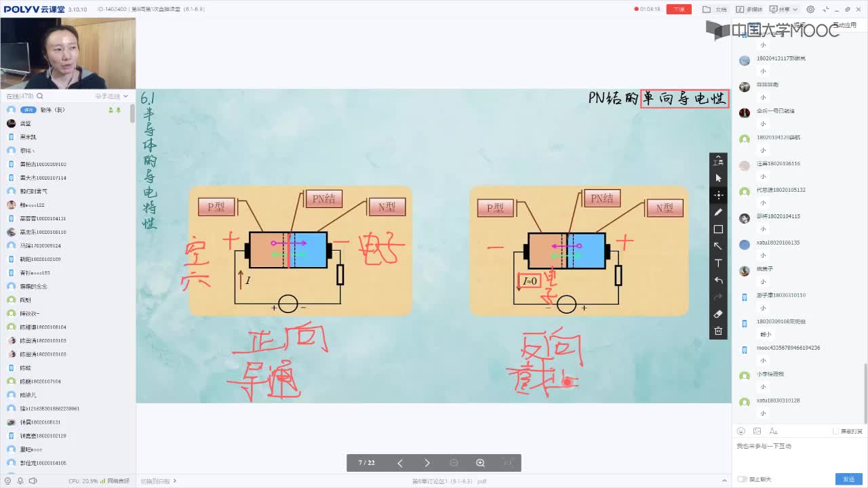Check the block flowers checkbox
This screenshot has height=488, width=868.
837,431
